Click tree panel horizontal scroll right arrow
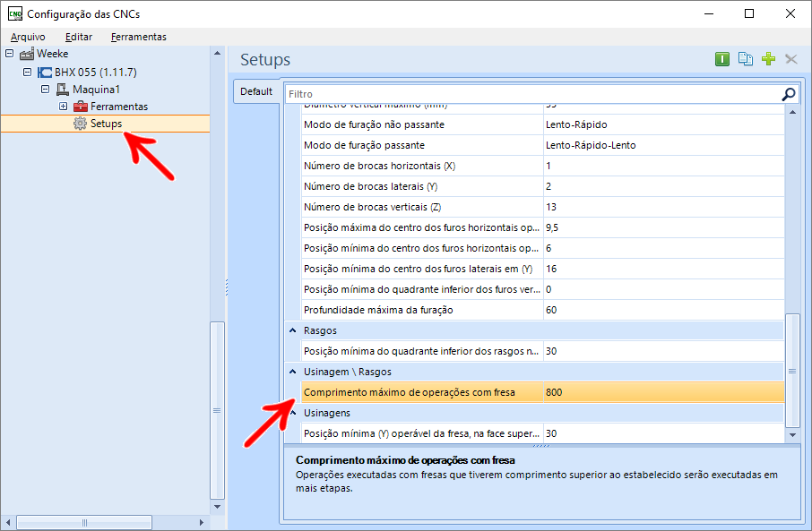Screen dimensions: 812x531 pyautogui.click(x=202, y=522)
